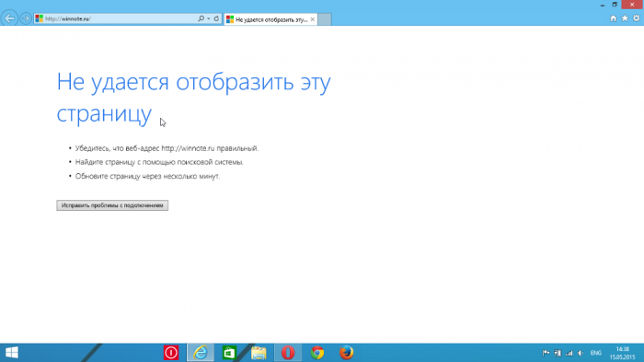Open File Explorer from the taskbar

point(259,353)
